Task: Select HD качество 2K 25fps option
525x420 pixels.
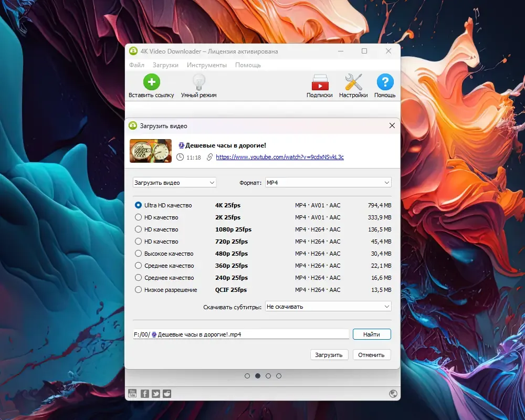Action: [x=138, y=217]
